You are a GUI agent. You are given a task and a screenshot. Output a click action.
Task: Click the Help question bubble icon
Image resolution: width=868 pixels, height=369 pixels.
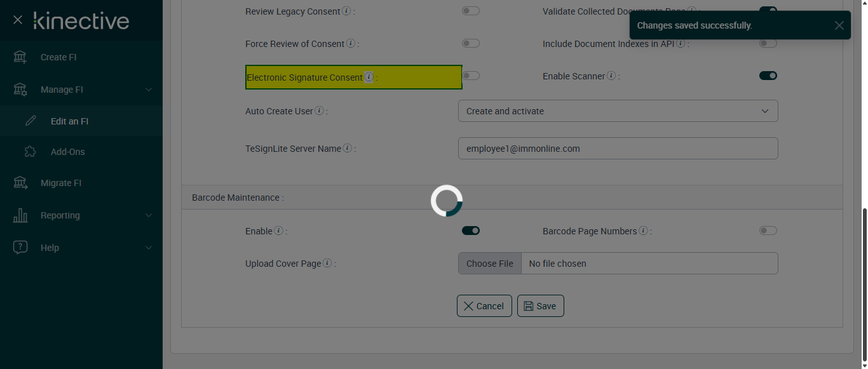coord(20,248)
